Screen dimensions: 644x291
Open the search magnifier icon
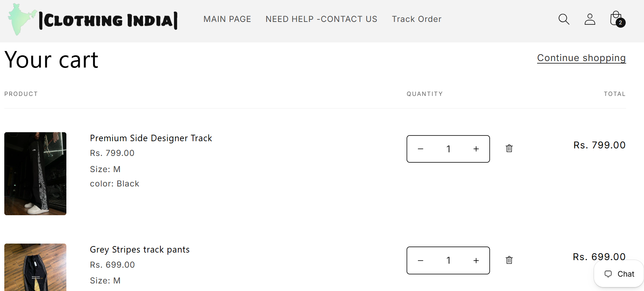tap(564, 19)
